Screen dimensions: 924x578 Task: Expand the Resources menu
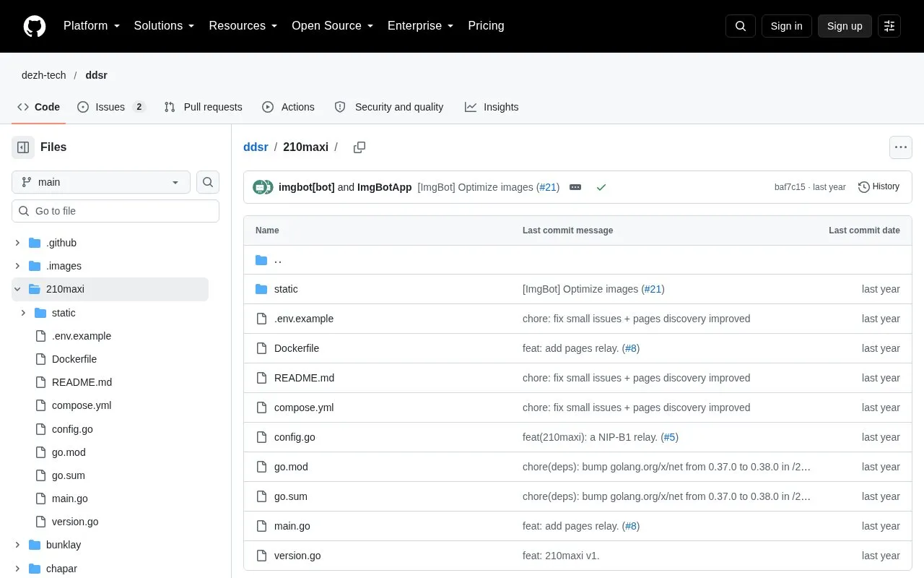click(x=243, y=26)
